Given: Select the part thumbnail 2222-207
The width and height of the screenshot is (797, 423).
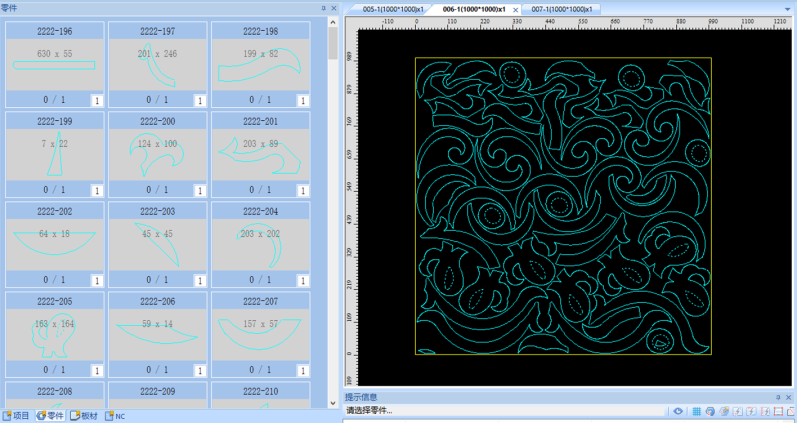Looking at the screenshot, I should point(261,335).
